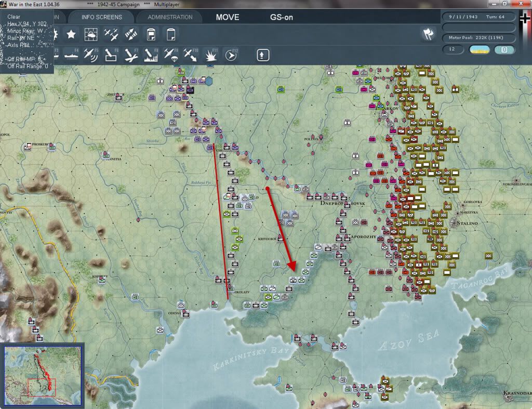Screen dimensions: 532x409
Task: Click the three-aircraft air icon
Action: [111, 34]
